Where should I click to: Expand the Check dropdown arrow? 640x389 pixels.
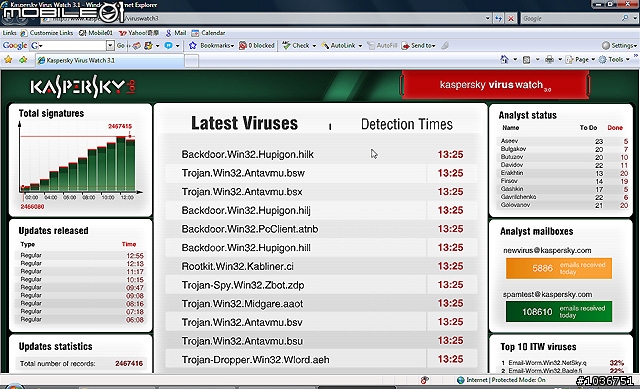click(314, 46)
